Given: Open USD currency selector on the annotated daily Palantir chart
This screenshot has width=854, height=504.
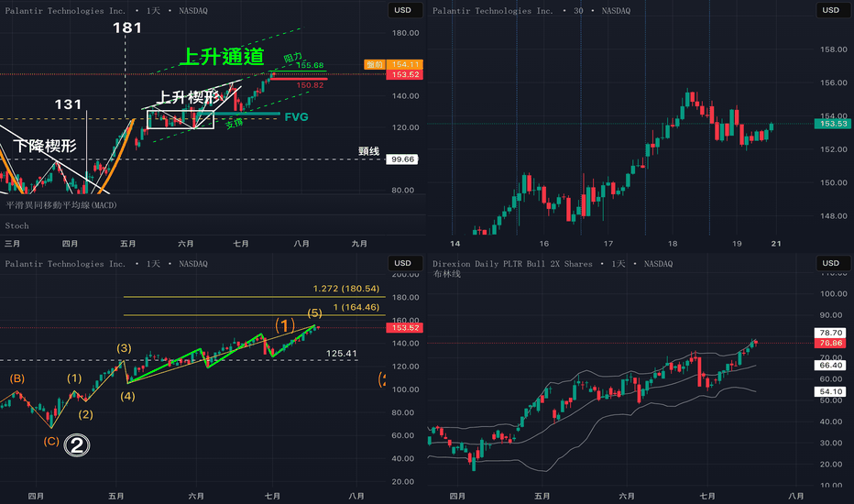Looking at the screenshot, I should pos(405,10).
